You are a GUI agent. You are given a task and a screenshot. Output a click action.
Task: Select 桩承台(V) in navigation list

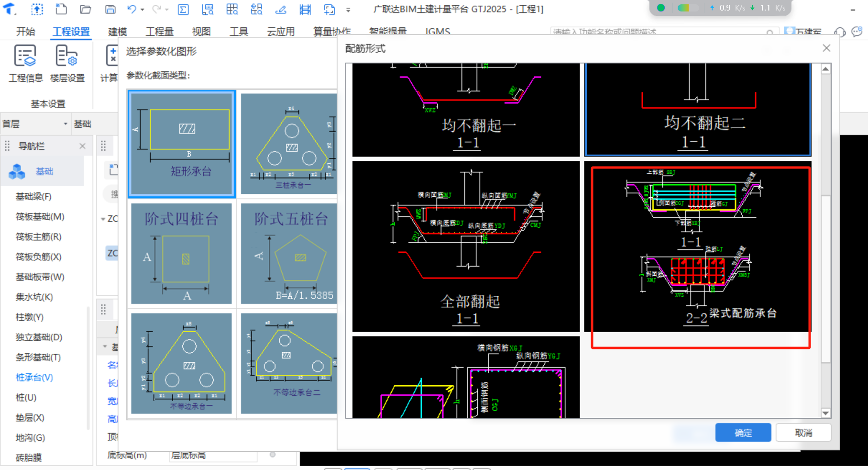[x=34, y=377]
